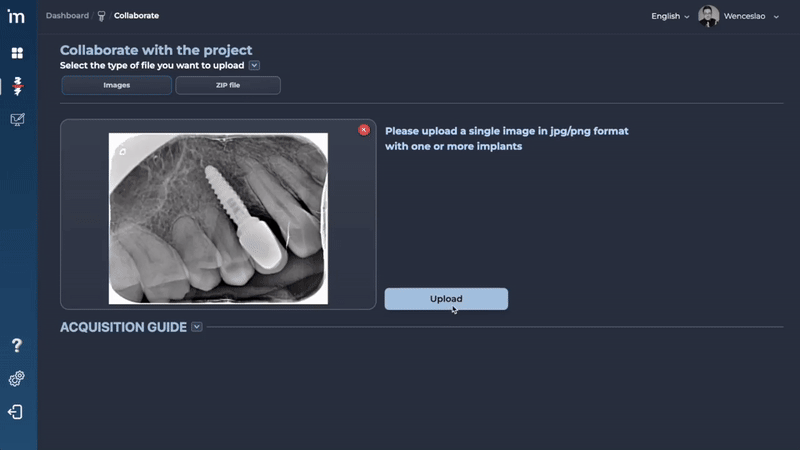800x450 pixels.
Task: Remove the uploaded x-ray with red X
Action: tap(364, 130)
